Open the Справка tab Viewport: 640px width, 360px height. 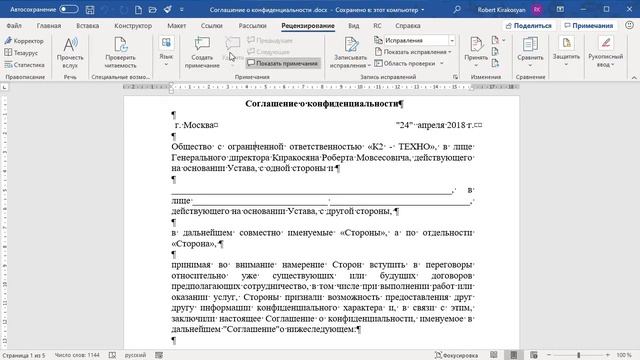click(x=407, y=25)
